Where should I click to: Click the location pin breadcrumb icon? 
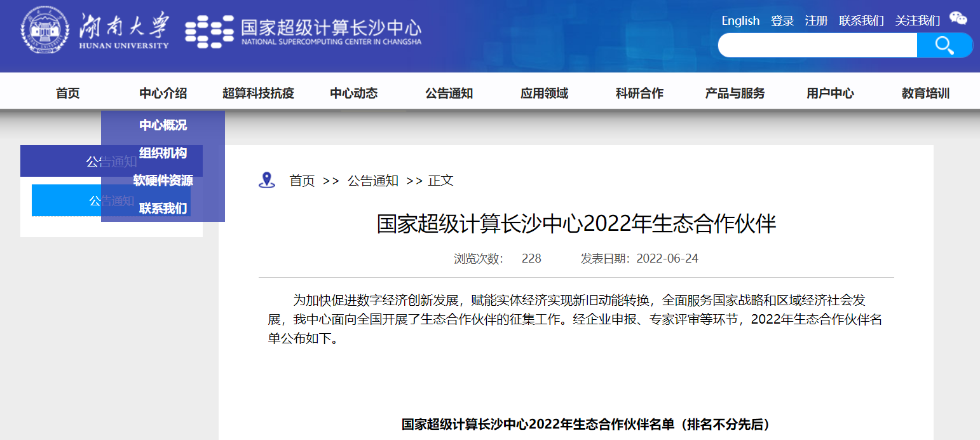click(266, 181)
